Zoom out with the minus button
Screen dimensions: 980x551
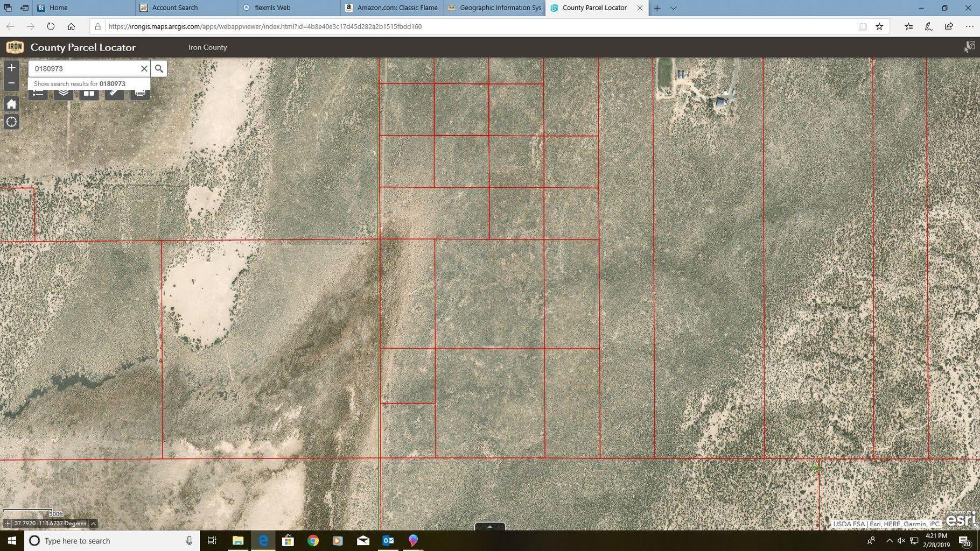pos(11,83)
